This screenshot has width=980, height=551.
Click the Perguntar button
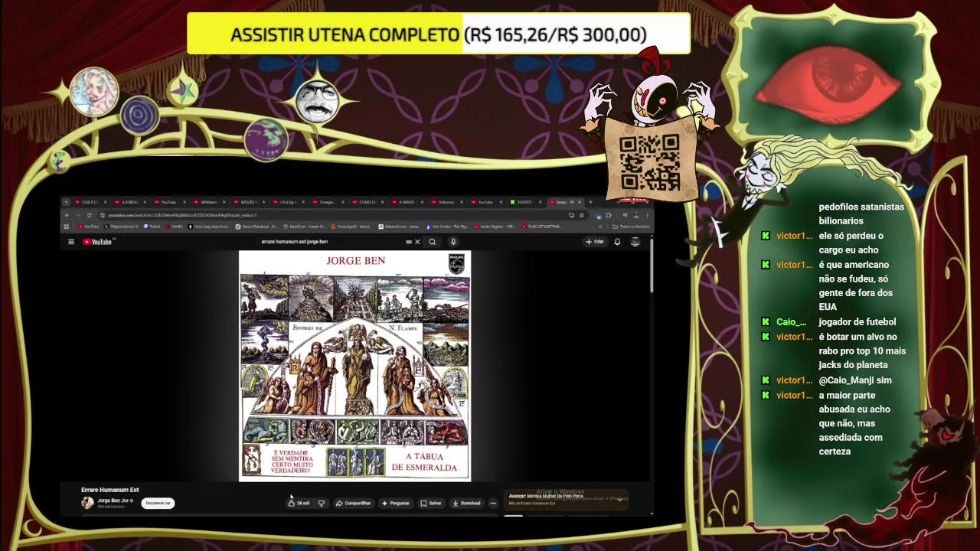point(396,503)
